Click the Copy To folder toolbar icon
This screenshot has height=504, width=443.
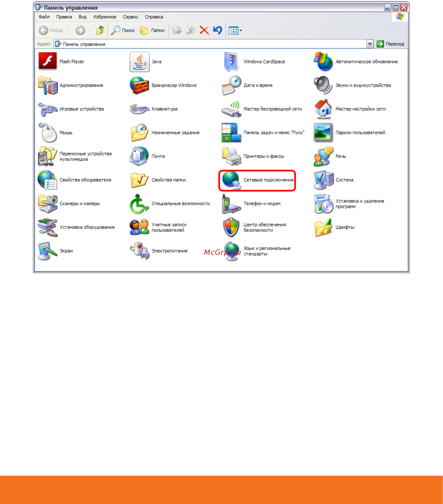(191, 30)
